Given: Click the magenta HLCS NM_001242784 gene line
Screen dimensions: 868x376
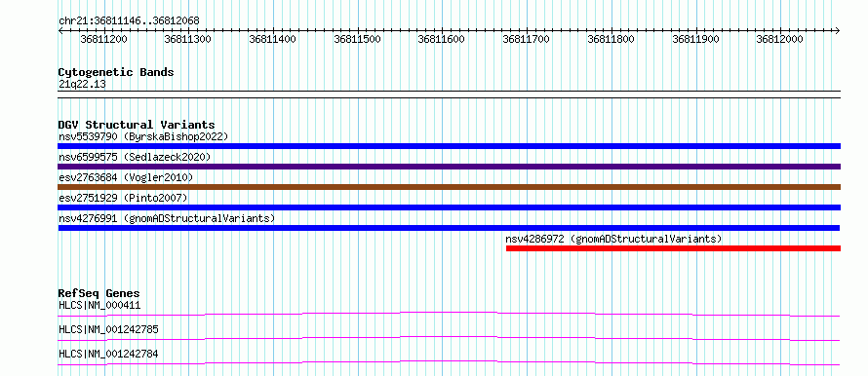Looking at the screenshot, I should (449, 362).
